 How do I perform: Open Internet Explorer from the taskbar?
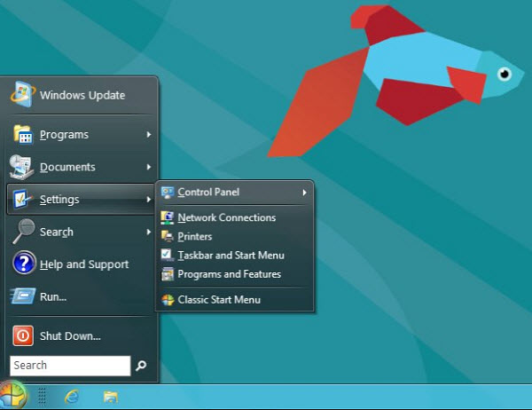point(72,397)
